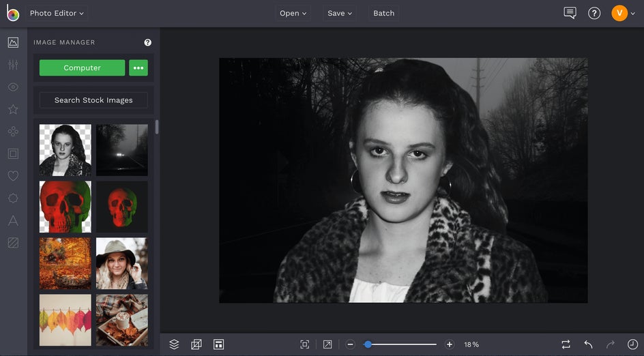Click the Undo arrow icon
The image size is (644, 356).
(588, 344)
